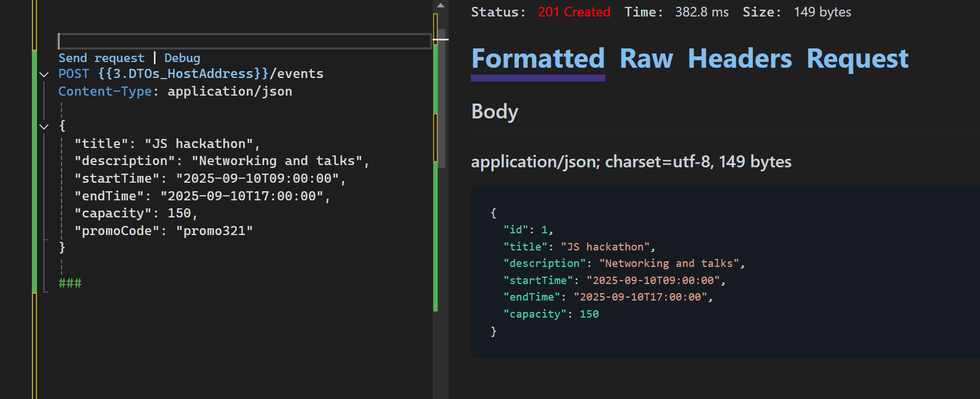The image size is (980, 399).
Task: Click the empty editor line above Send request
Action: pos(244,41)
